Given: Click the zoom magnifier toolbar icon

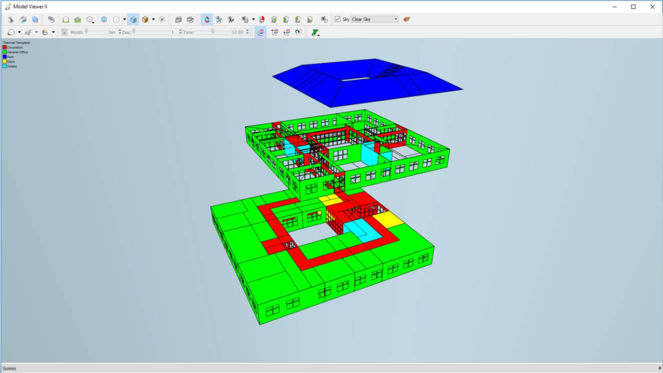Looking at the screenshot, I should 90,19.
